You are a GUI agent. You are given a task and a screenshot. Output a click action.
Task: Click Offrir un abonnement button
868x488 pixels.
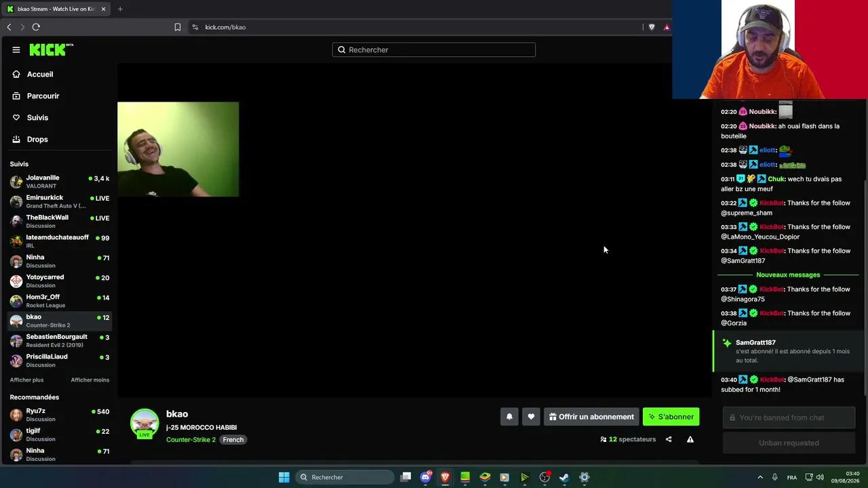pyautogui.click(x=591, y=417)
